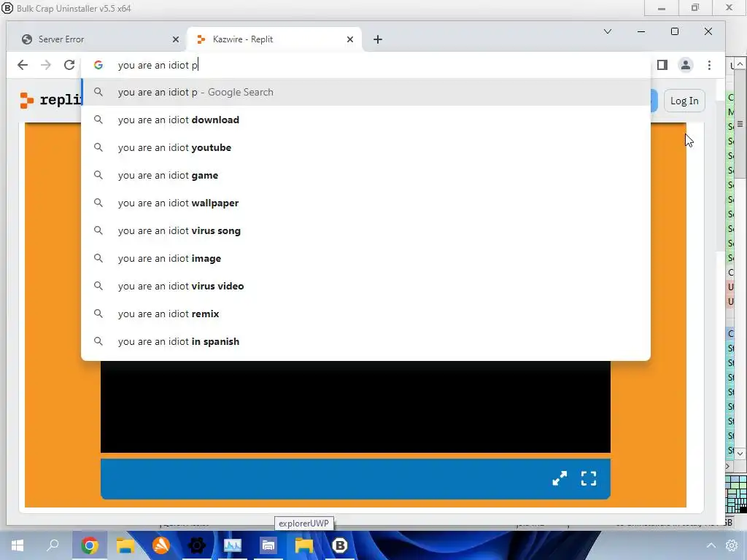The height and width of the screenshot is (560, 747).
Task: Open the orange Avast taskbar icon
Action: pos(161,545)
